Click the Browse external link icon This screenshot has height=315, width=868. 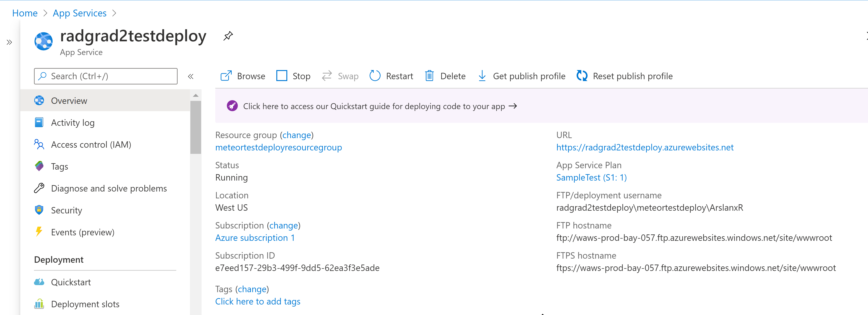[226, 76]
